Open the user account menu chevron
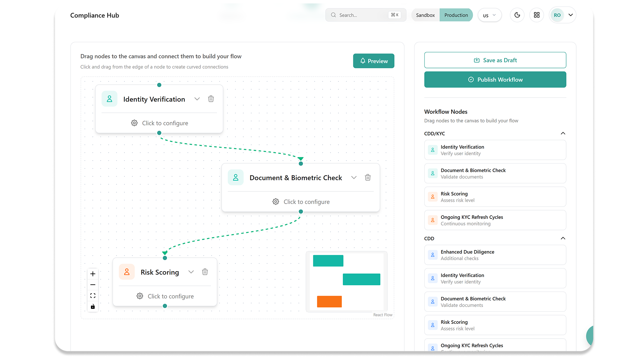 [571, 15]
